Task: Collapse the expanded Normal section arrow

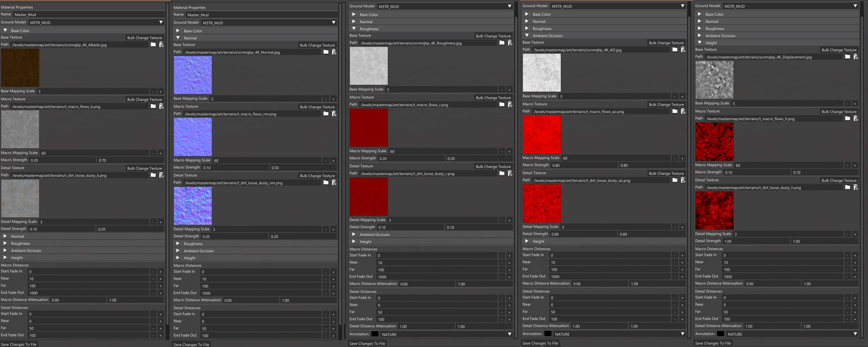Action: tap(178, 38)
